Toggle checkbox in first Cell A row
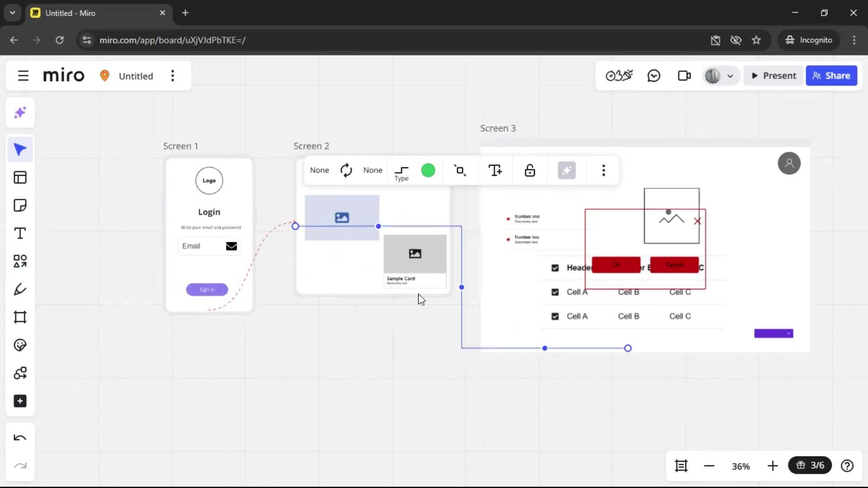Screen dimensions: 868x488 (555, 292)
